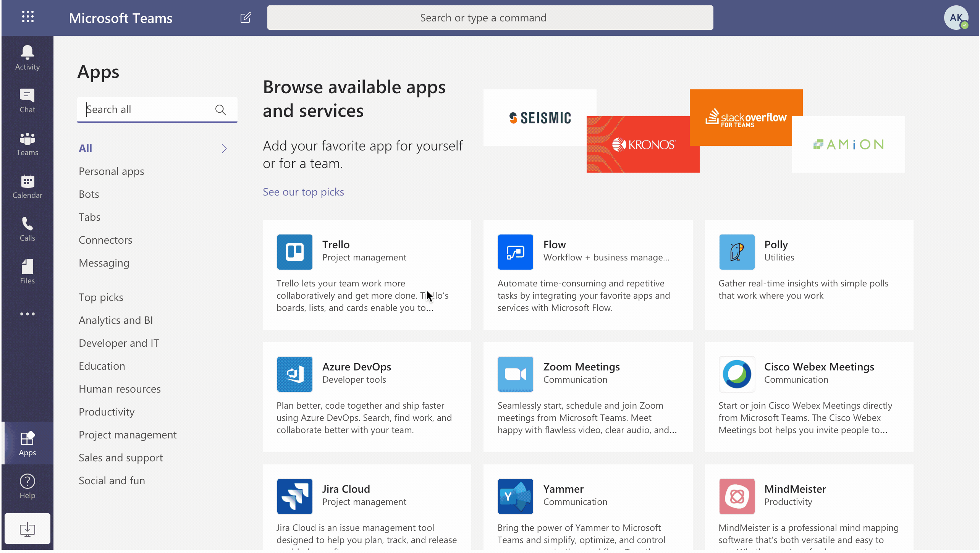The height and width of the screenshot is (553, 980).
Task: Expand the All category chevron
Action: pyautogui.click(x=224, y=149)
